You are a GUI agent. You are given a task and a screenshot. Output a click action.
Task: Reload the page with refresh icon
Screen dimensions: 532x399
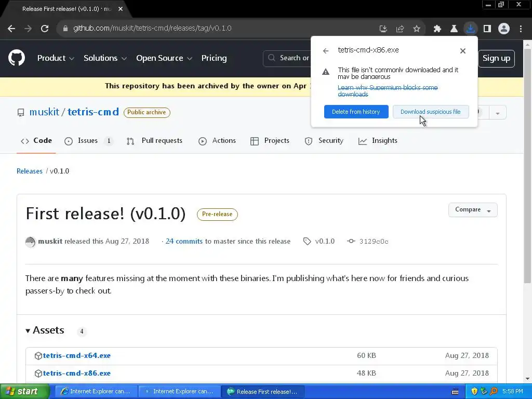(x=45, y=29)
